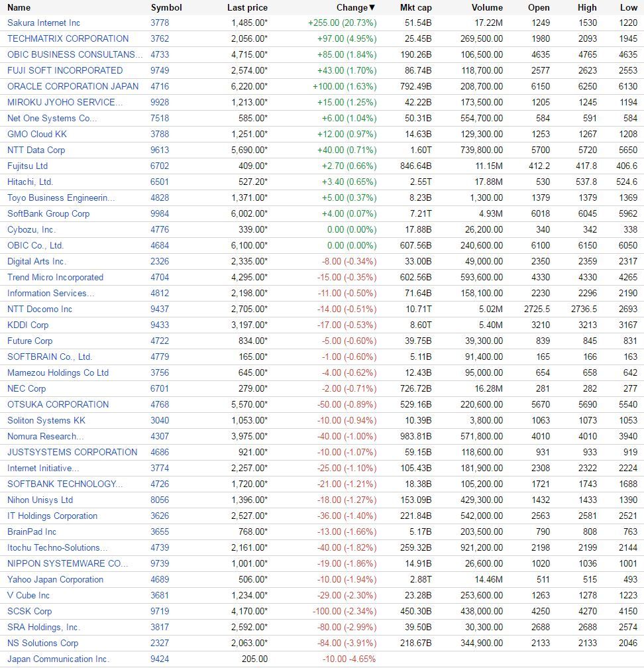This screenshot has height=668, width=644.
Task: Open TECHMATRIX CORPORATION link
Action: coord(68,38)
